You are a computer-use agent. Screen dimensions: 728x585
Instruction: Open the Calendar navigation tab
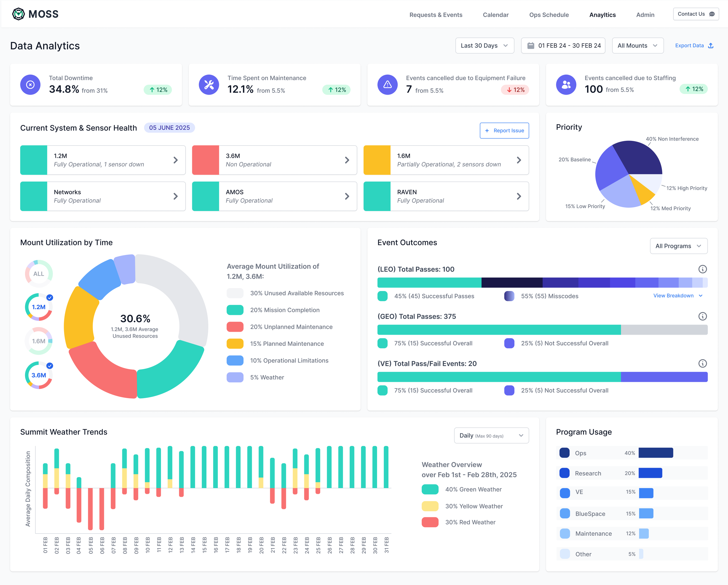click(x=495, y=15)
